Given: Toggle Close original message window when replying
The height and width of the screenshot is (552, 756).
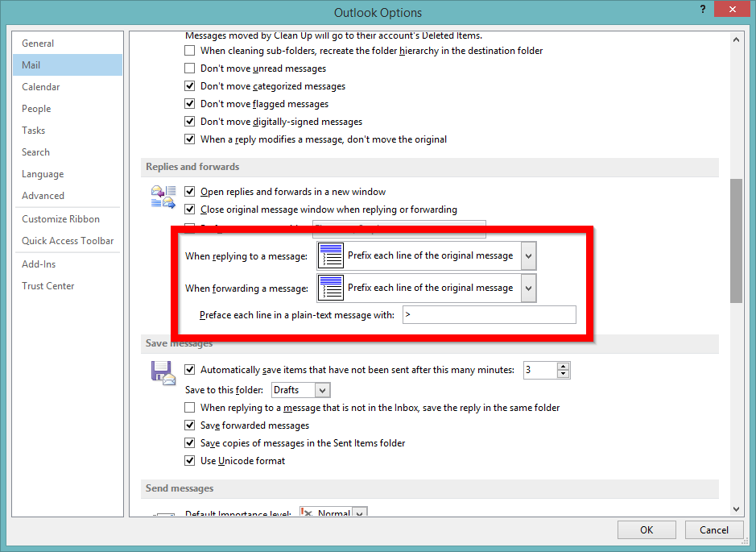Looking at the screenshot, I should pyautogui.click(x=190, y=210).
